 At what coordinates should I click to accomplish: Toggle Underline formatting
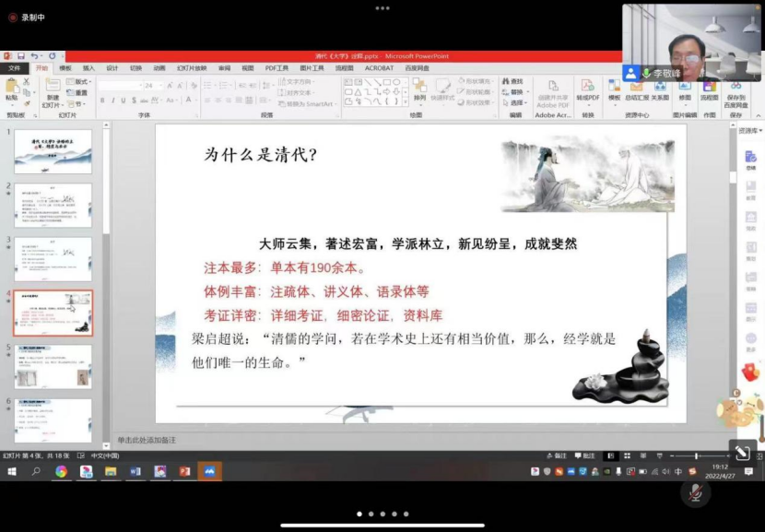pyautogui.click(x=123, y=100)
